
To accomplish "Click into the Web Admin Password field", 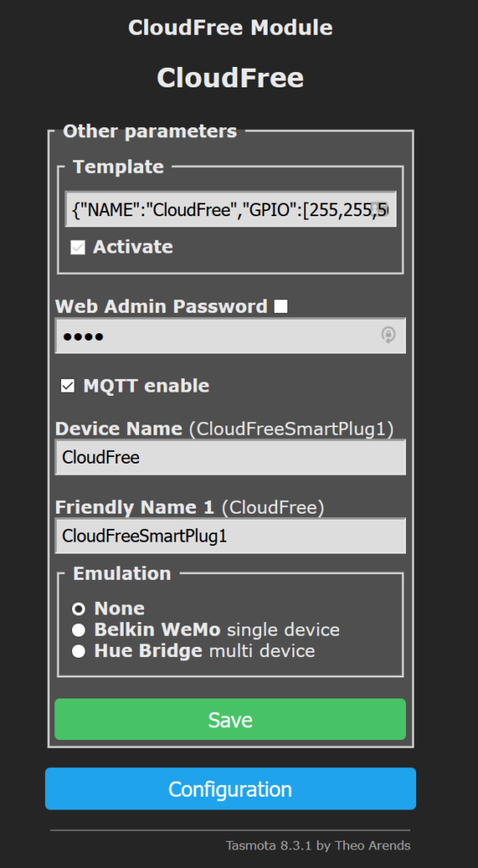I will click(x=231, y=336).
